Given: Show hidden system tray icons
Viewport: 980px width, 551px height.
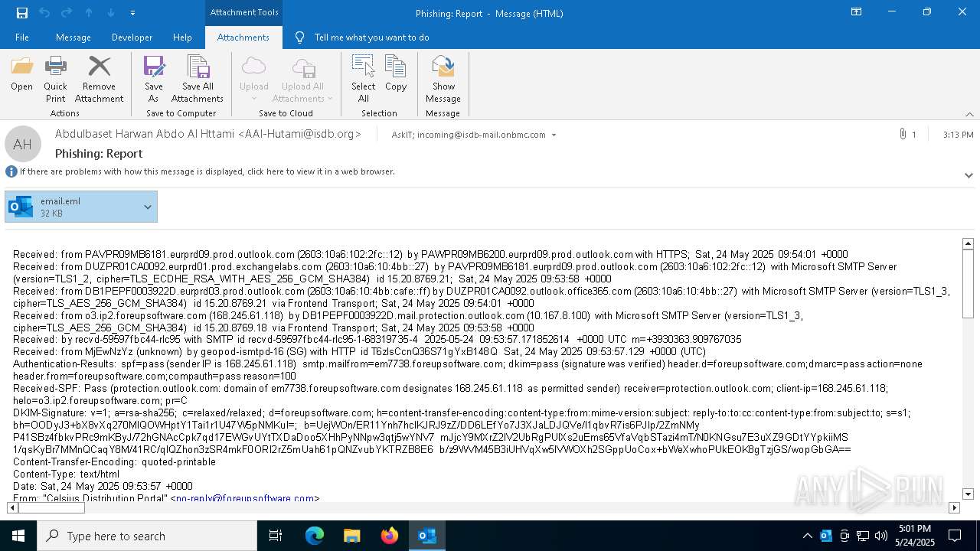Looking at the screenshot, I should (807, 536).
